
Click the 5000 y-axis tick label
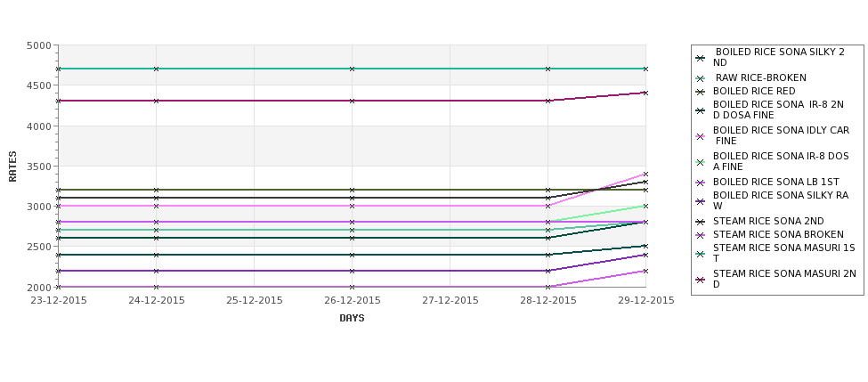coord(39,45)
